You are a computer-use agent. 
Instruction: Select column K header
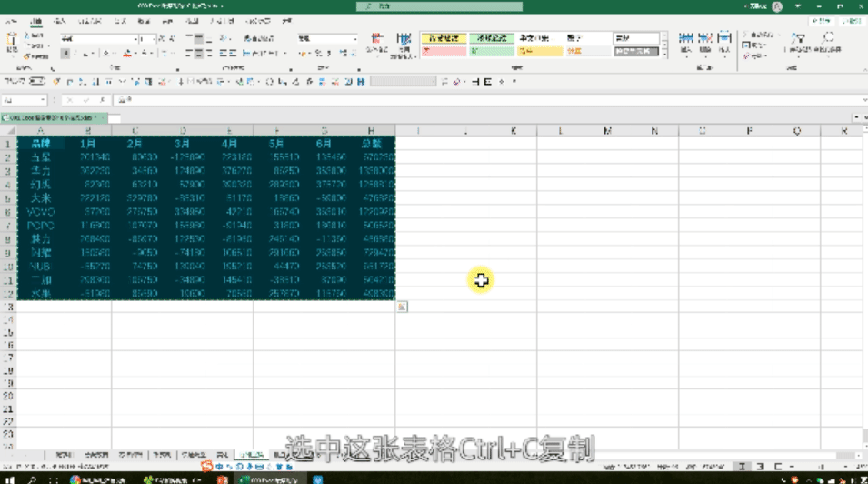click(x=514, y=131)
